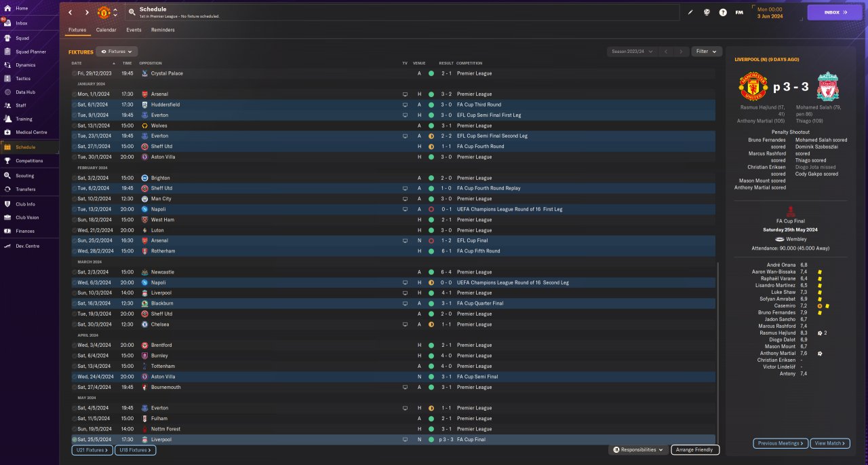Open Schedule in the sidebar
This screenshot has width=868, height=465.
[x=29, y=147]
